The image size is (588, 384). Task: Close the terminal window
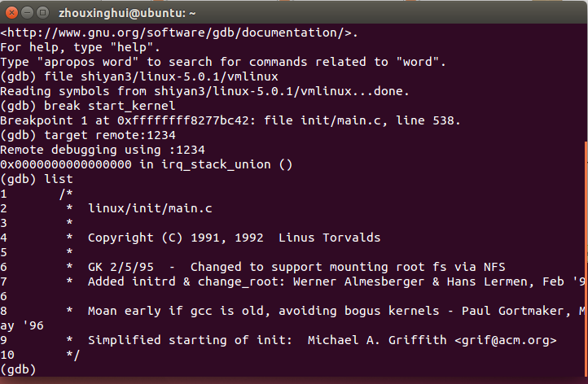[11, 12]
